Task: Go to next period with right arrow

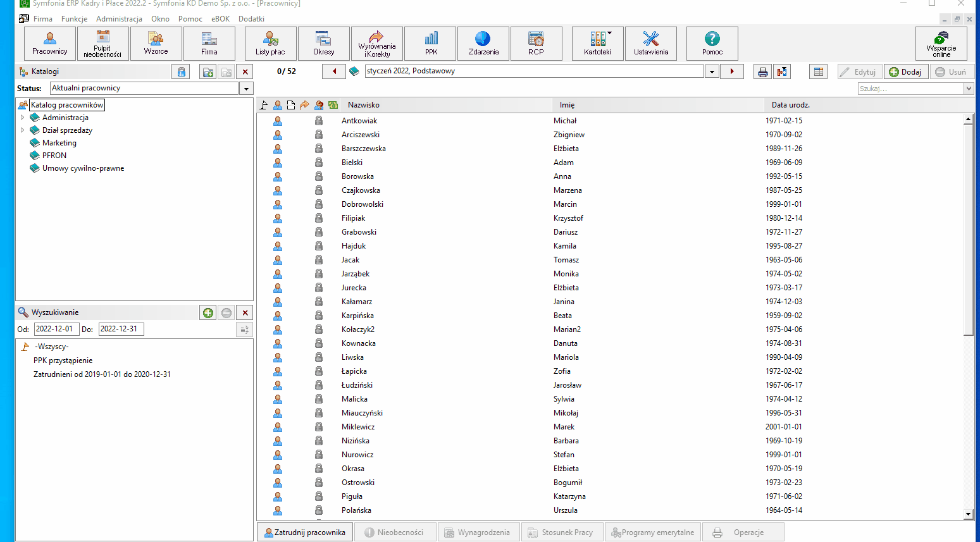Action: [x=732, y=71]
